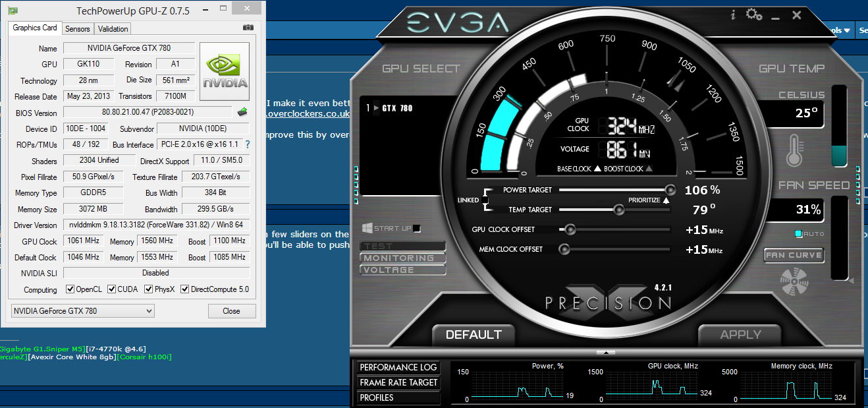Click the Temp Target slider handle
The width and height of the screenshot is (868, 408).
618,210
